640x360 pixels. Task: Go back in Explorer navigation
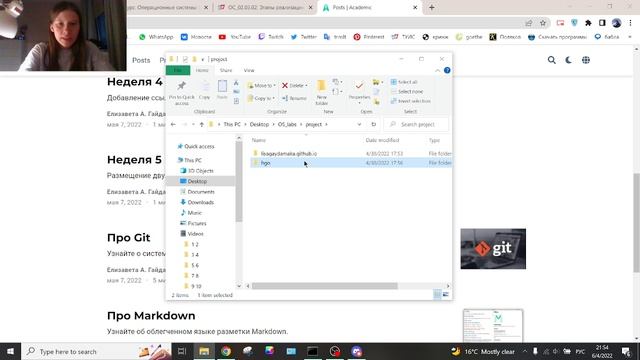pyautogui.click(x=173, y=124)
